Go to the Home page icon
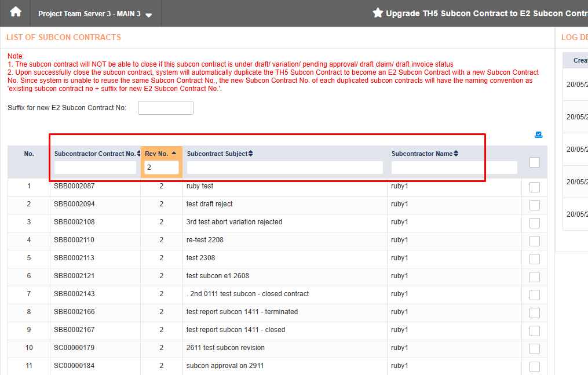The height and width of the screenshot is (375, 588). [16, 12]
